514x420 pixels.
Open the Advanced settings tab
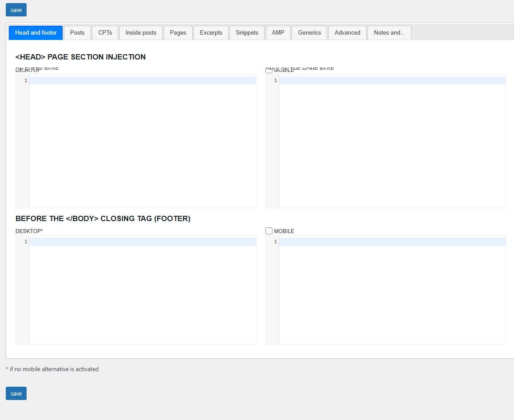pyautogui.click(x=347, y=32)
